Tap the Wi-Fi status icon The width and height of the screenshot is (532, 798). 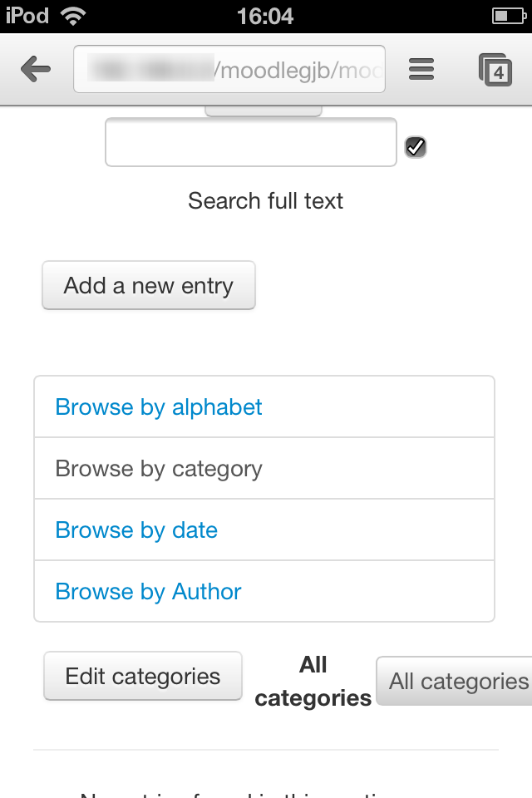pyautogui.click(x=73, y=17)
